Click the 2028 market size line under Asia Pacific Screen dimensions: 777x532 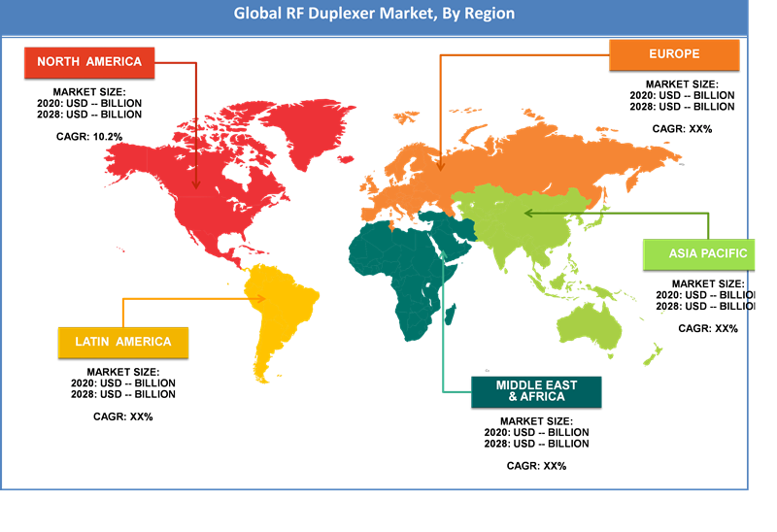pyautogui.click(x=705, y=306)
